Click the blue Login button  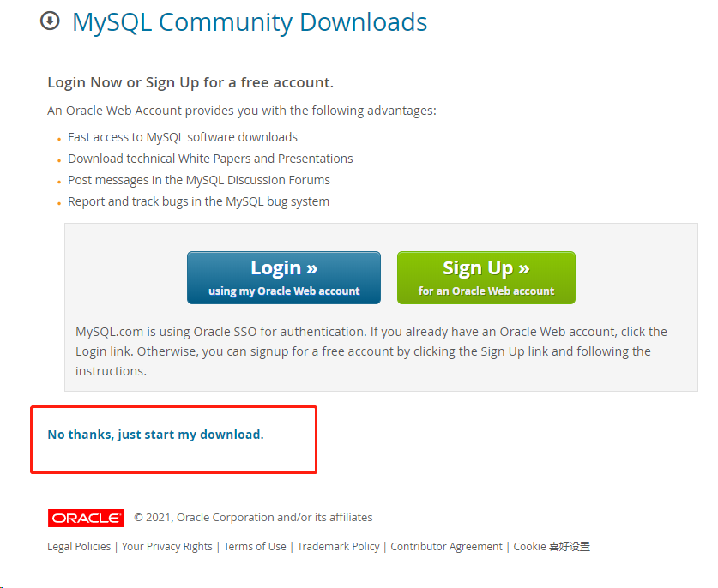tap(283, 278)
